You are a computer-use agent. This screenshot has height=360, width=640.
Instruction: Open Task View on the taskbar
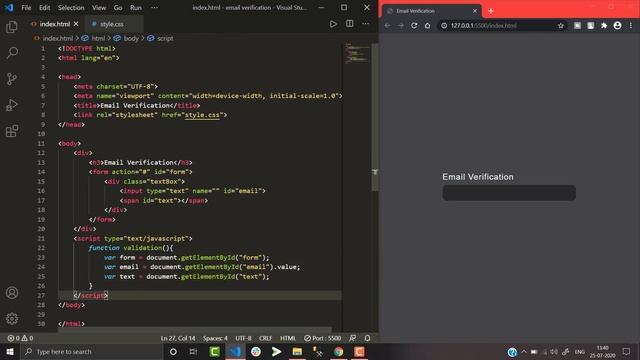[x=193, y=351]
